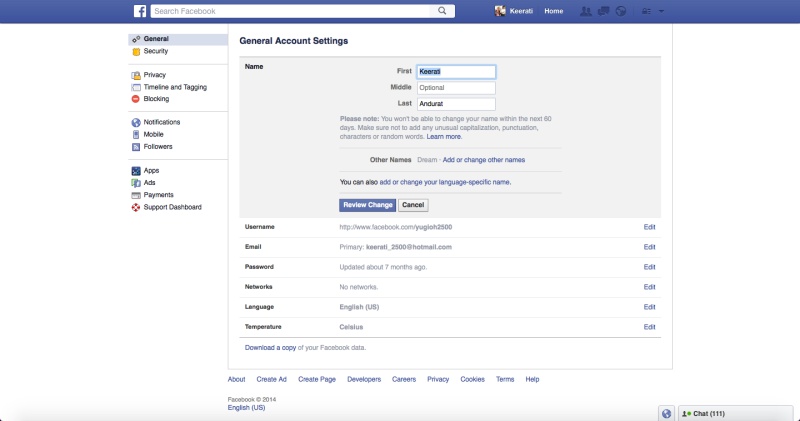Screen dimensions: 800x421
Task: Open the Keerati profile link in top bar
Action: coord(521,11)
